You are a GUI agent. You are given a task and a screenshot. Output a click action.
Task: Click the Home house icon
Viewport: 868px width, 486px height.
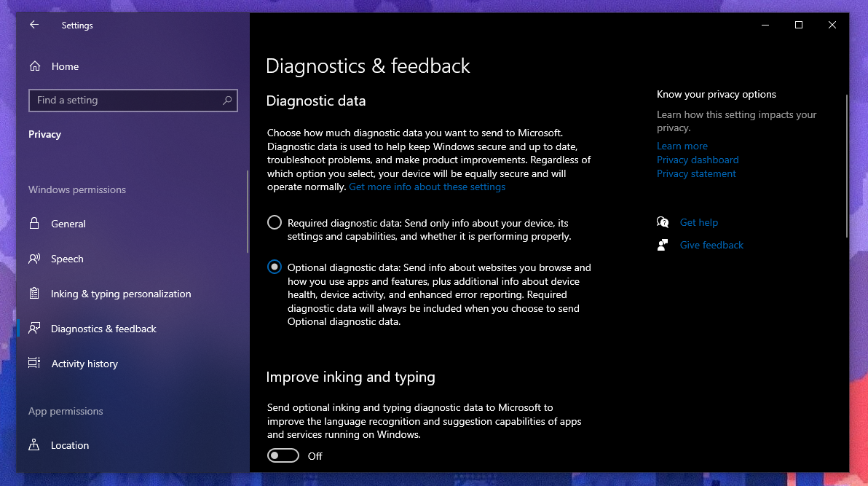coord(35,66)
